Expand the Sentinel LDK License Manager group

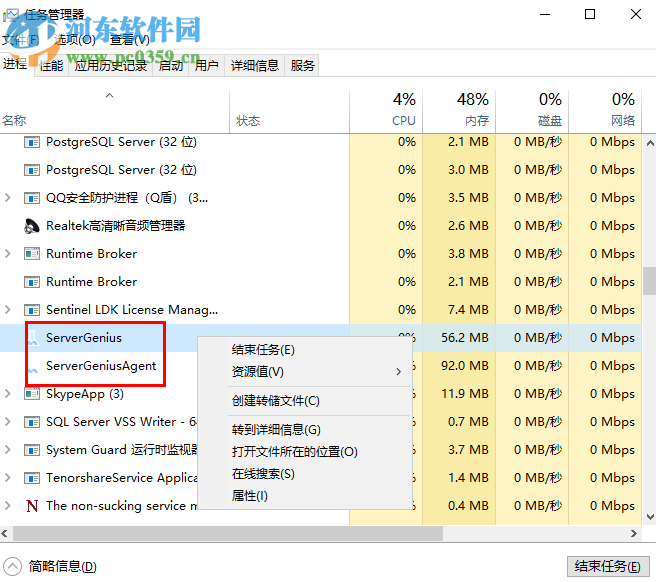pos(8,310)
